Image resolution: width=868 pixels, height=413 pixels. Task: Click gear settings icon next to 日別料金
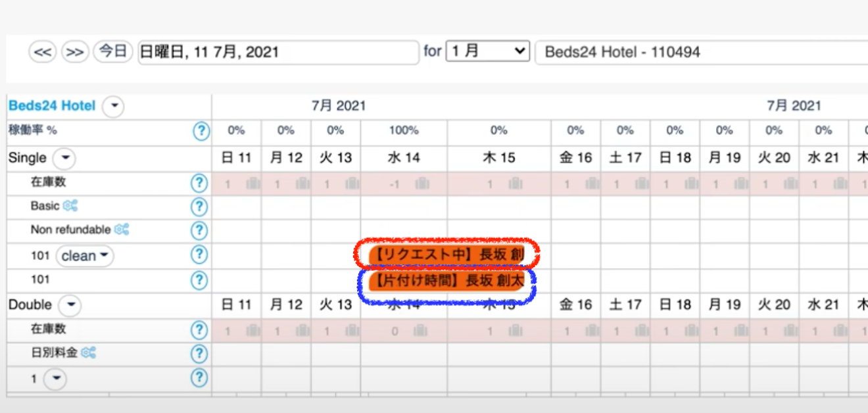click(x=88, y=353)
